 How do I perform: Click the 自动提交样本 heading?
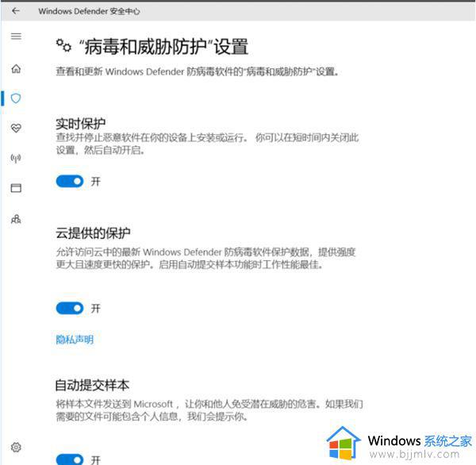[92, 385]
